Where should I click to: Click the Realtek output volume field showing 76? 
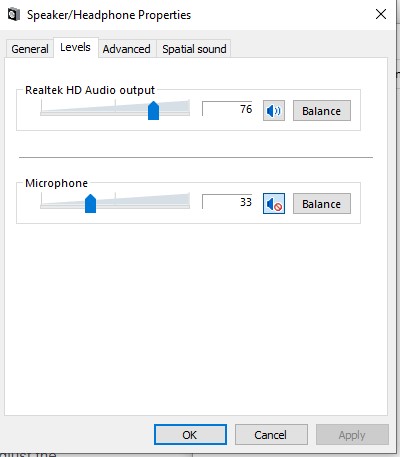tap(227, 109)
